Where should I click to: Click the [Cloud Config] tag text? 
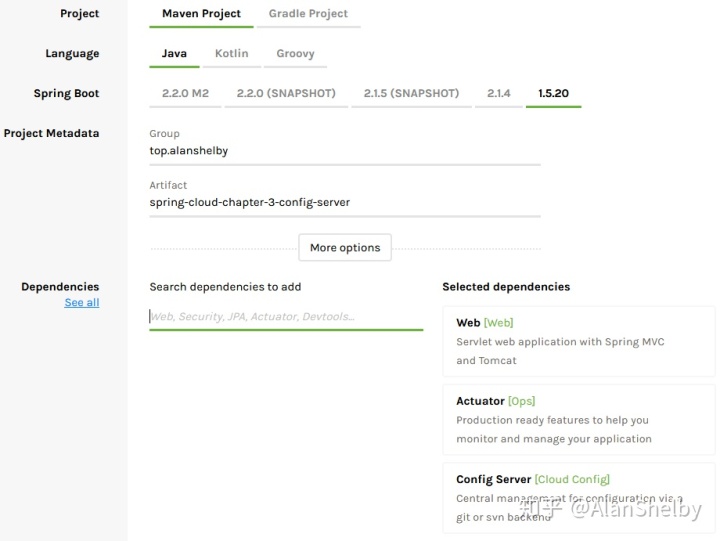click(x=572, y=479)
